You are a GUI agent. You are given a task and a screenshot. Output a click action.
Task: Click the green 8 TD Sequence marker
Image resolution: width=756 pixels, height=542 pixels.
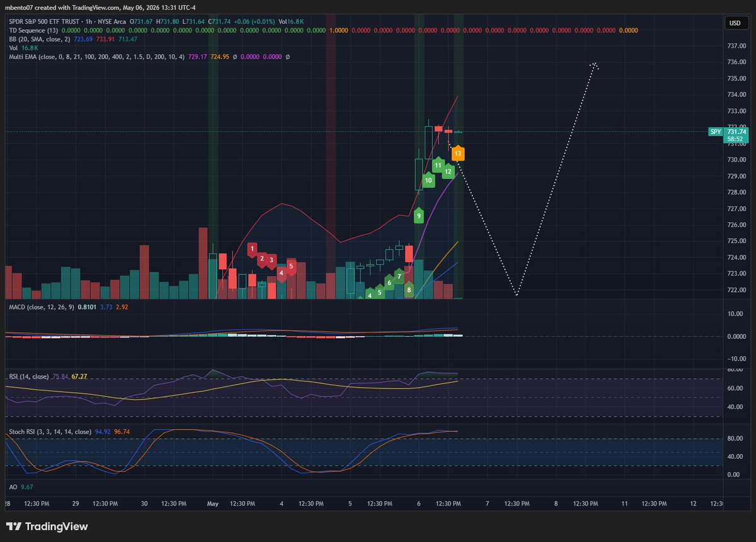pyautogui.click(x=409, y=290)
